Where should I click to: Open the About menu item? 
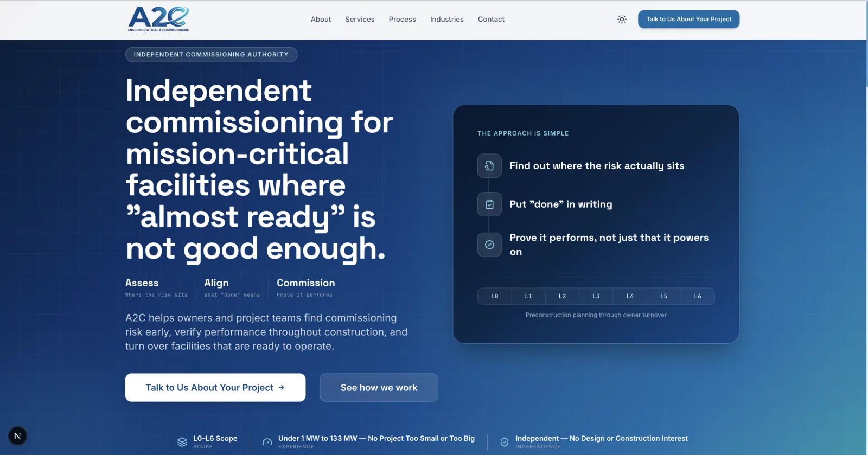pos(321,19)
